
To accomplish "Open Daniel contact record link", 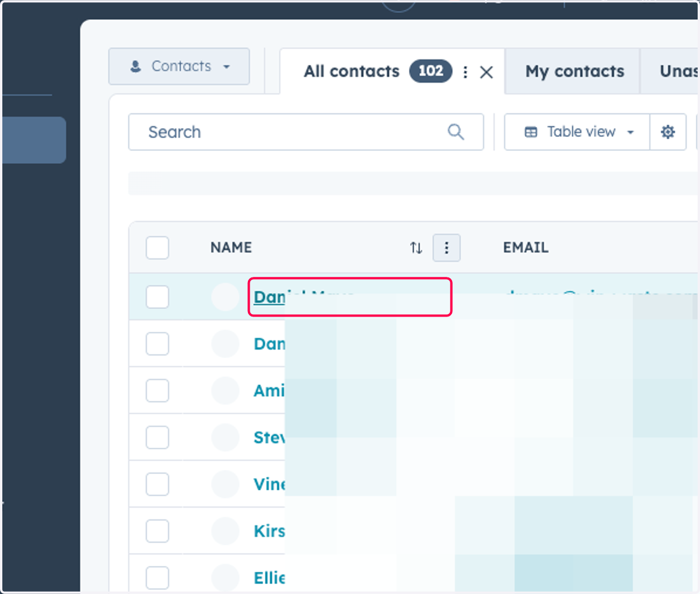I will [269, 297].
